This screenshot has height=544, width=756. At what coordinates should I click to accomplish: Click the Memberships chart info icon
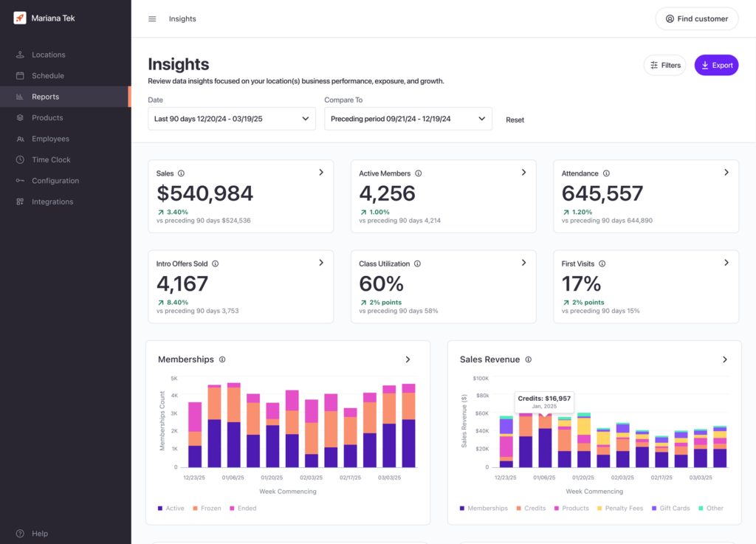222,359
